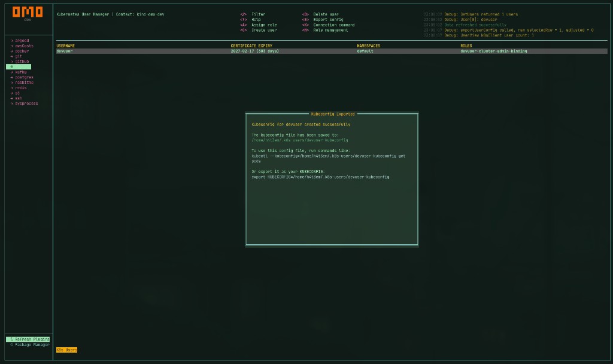Click the ROLES column header
The width and height of the screenshot is (613, 364).
pos(466,46)
